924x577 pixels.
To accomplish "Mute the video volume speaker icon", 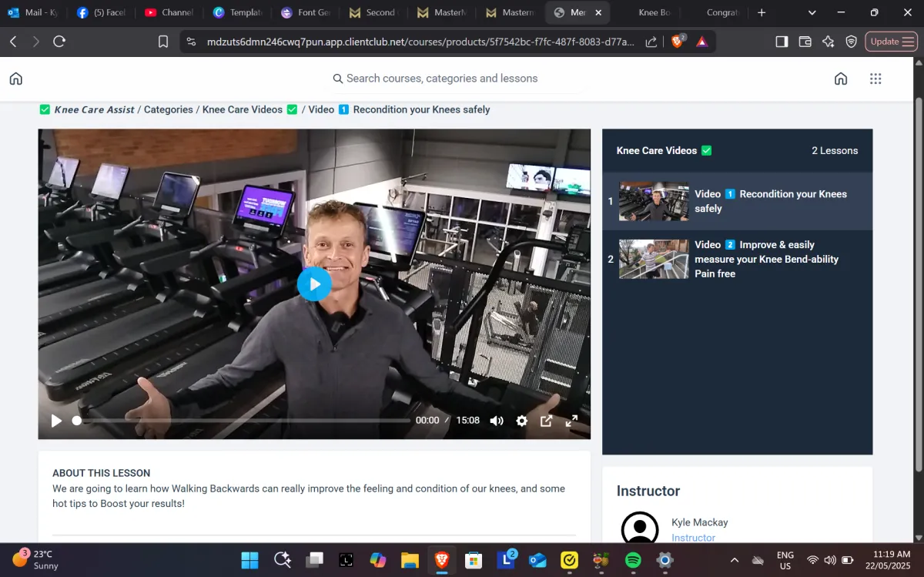I will click(497, 421).
